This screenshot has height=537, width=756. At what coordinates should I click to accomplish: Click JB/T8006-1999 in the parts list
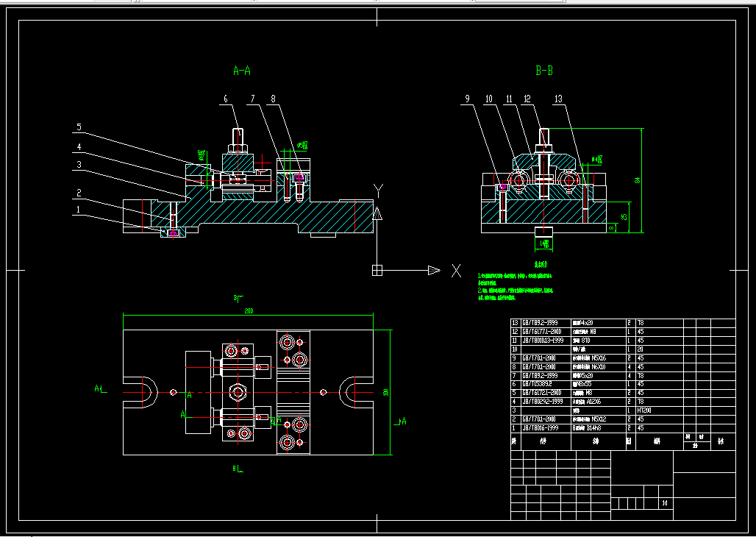click(x=541, y=428)
